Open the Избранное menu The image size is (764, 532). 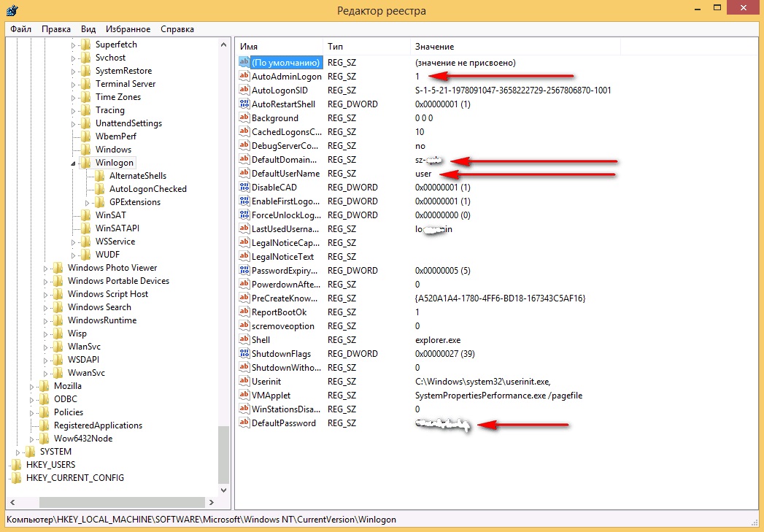(x=128, y=29)
